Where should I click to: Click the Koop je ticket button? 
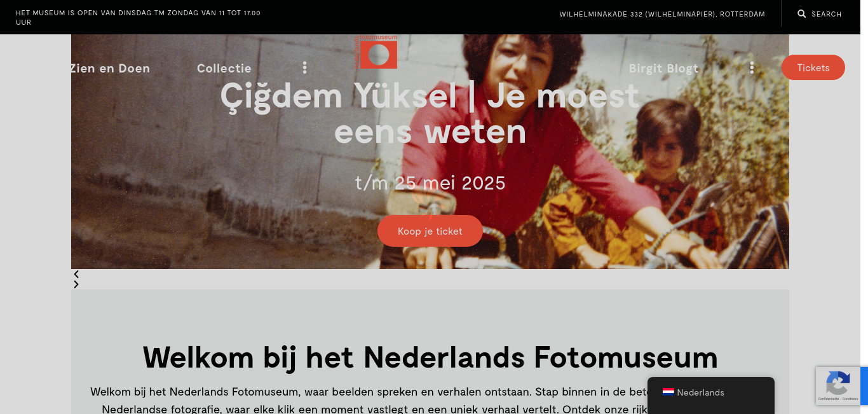(x=430, y=231)
